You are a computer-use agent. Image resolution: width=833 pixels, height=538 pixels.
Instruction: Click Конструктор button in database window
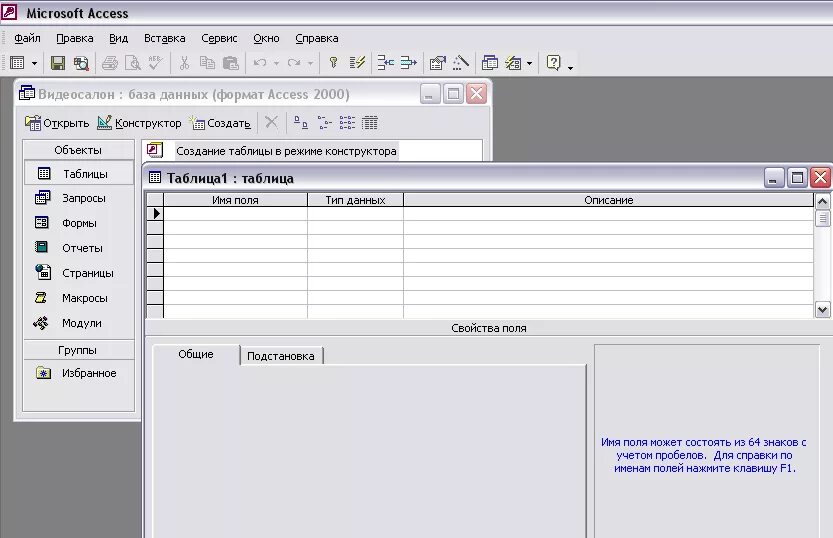139,123
